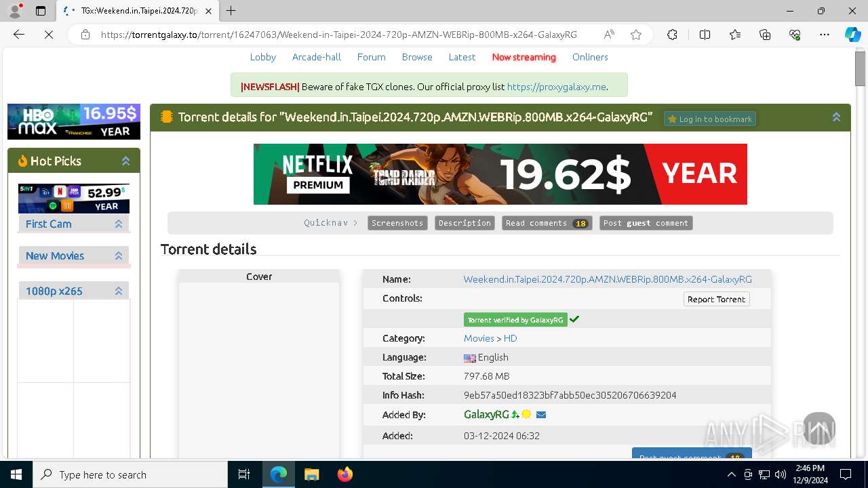Open the volume control in tray
Image resolution: width=868 pixels, height=488 pixels.
[781, 474]
